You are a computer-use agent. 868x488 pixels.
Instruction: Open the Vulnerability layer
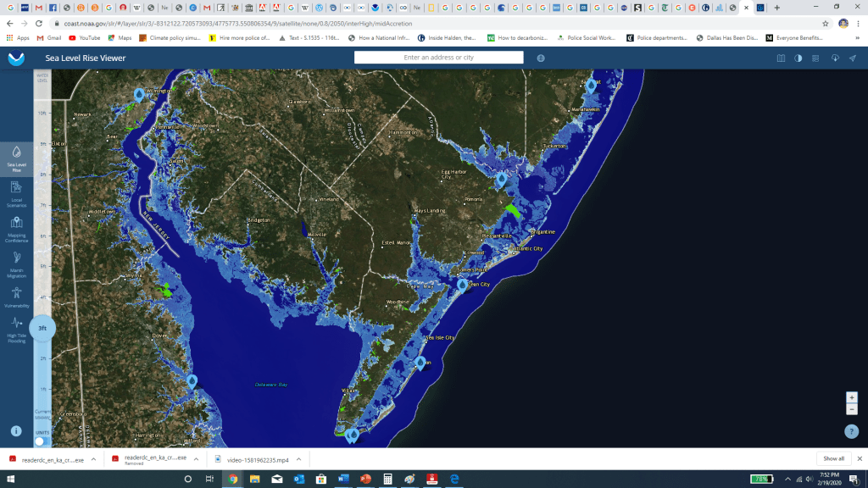click(16, 297)
